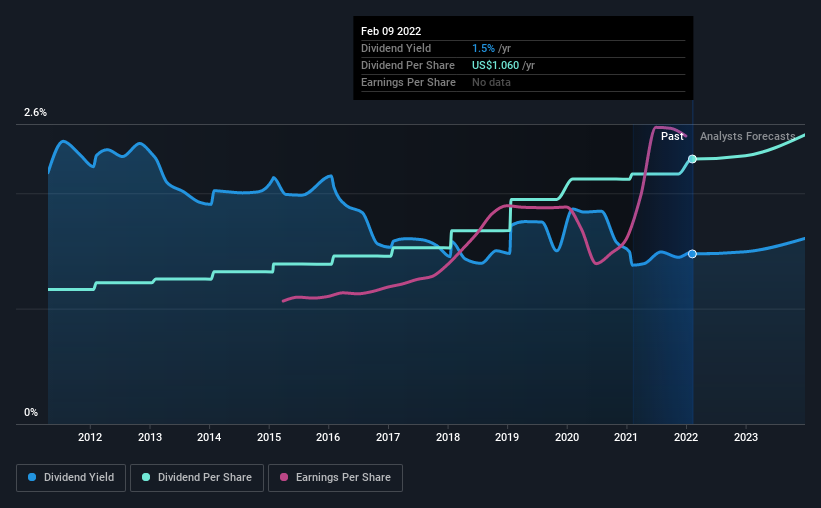Click the 2.6% y-axis label

(x=35, y=113)
